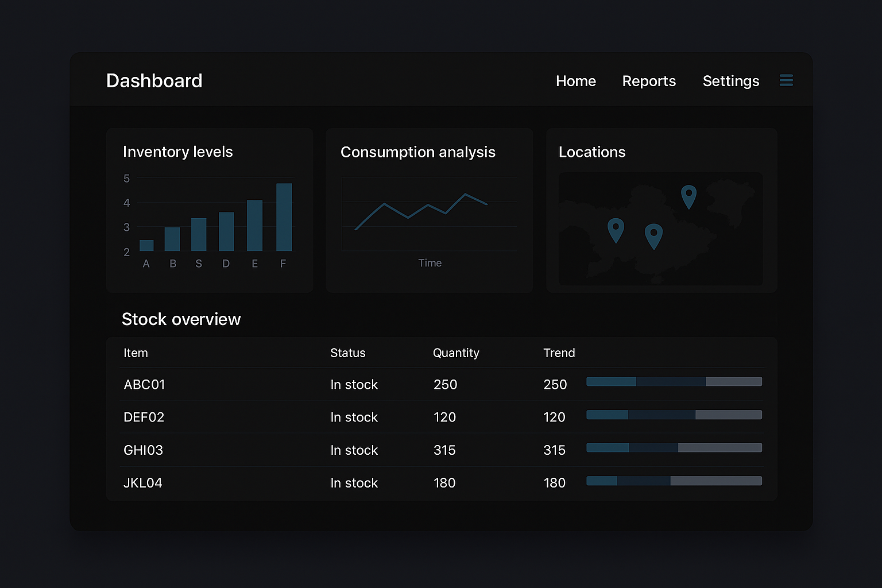Viewport: 882px width, 588px height.
Task: Click the ABC01 trend progress bar
Action: (x=674, y=381)
